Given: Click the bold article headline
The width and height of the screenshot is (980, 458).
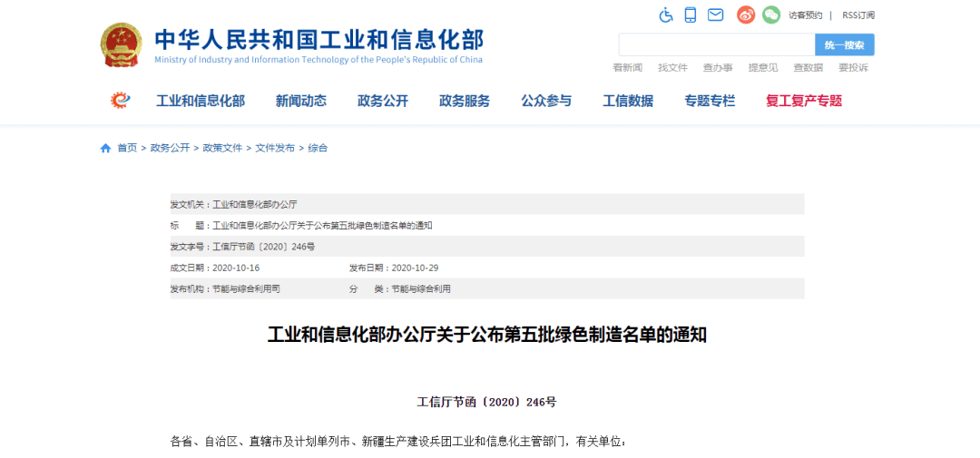Looking at the screenshot, I should tap(487, 335).
